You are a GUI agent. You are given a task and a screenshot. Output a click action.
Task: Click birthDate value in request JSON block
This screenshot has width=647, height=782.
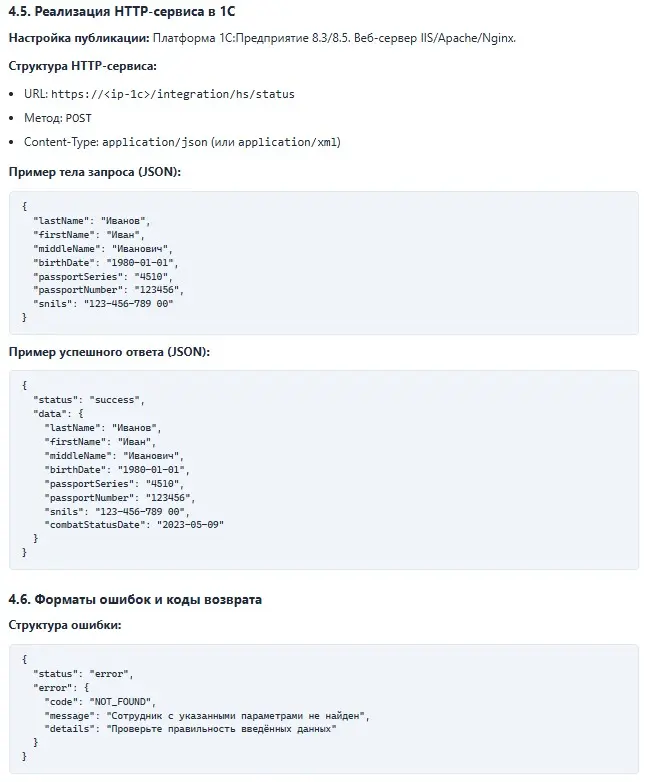(140, 263)
